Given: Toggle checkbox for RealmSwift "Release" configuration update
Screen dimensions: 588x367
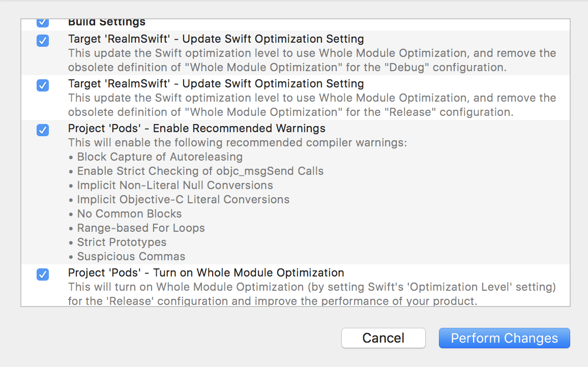Looking at the screenshot, I should [x=43, y=85].
